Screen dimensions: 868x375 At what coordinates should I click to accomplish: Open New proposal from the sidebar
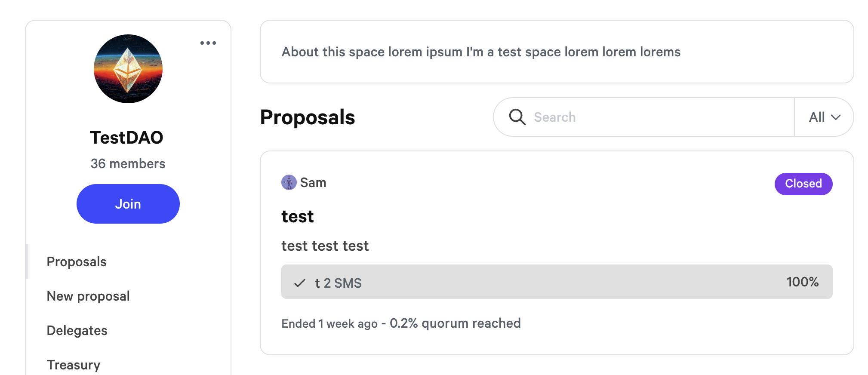88,296
